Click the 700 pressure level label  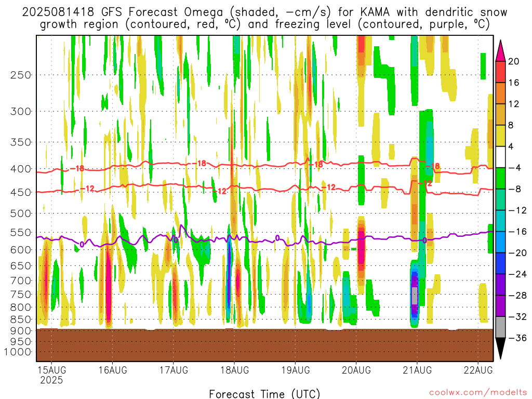[21, 281]
